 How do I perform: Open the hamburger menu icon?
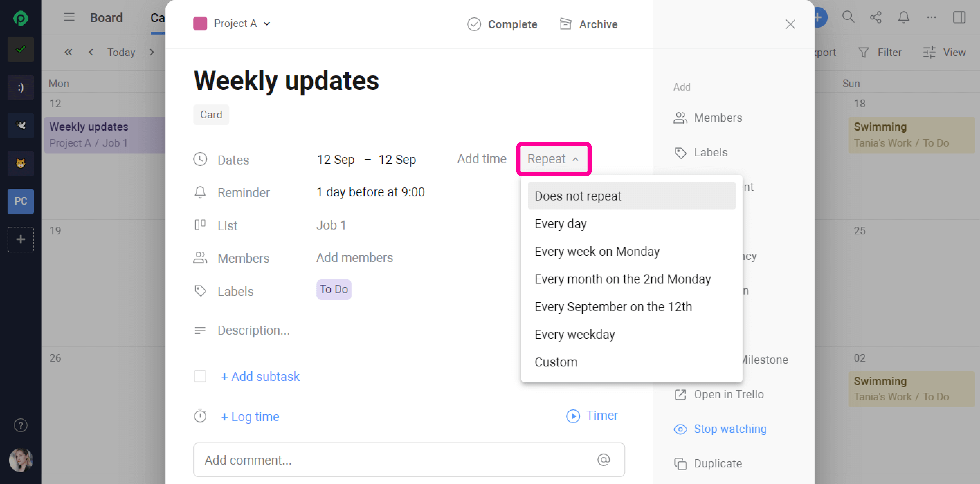[69, 17]
